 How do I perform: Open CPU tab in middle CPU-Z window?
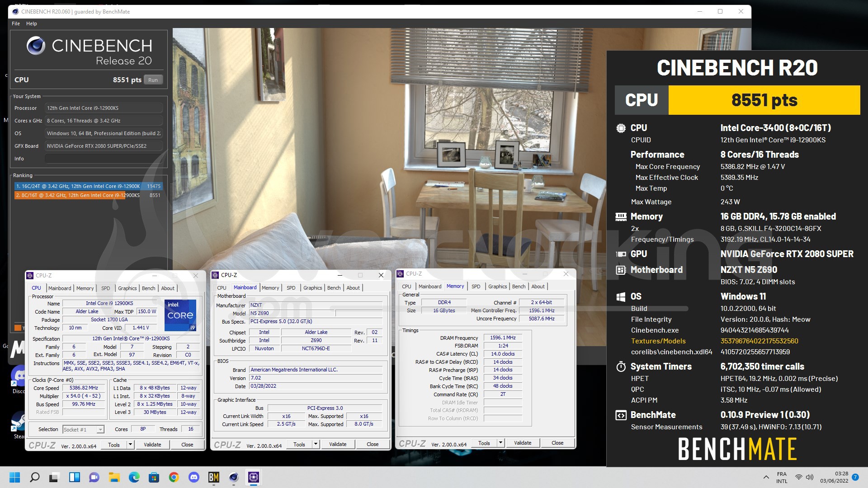click(222, 288)
